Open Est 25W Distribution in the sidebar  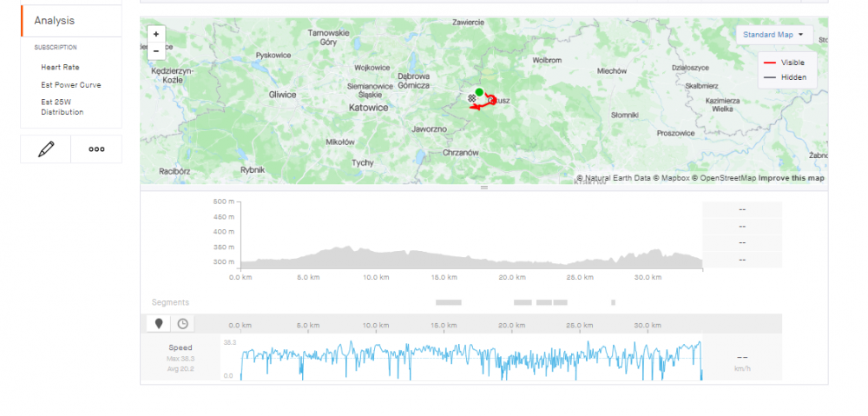(x=62, y=107)
